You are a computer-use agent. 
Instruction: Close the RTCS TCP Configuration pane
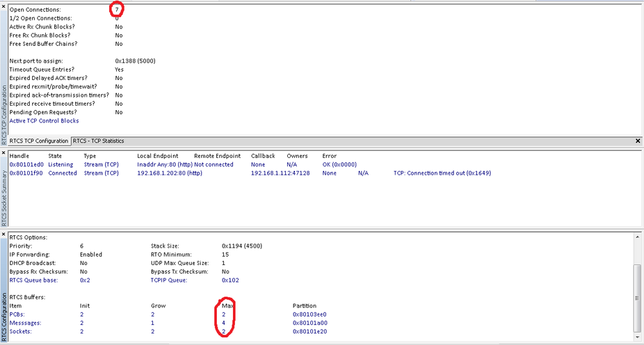pyautogui.click(x=4, y=7)
